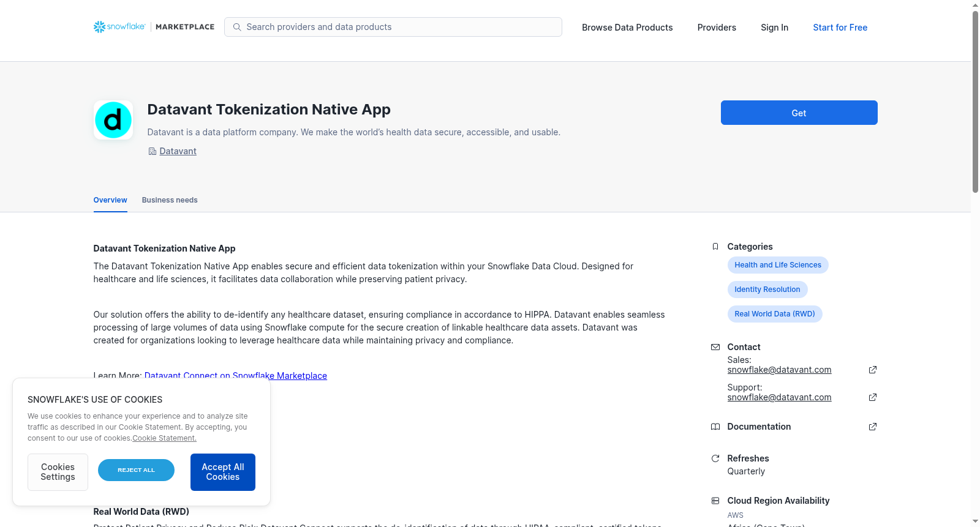The width and height of the screenshot is (980, 527).
Task: Click the Contact heading
Action: [x=744, y=347]
